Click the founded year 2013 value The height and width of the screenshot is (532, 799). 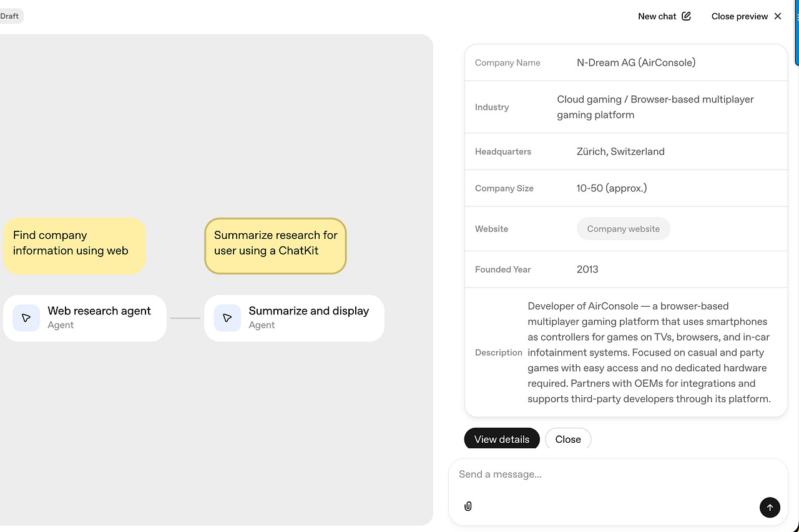(587, 269)
